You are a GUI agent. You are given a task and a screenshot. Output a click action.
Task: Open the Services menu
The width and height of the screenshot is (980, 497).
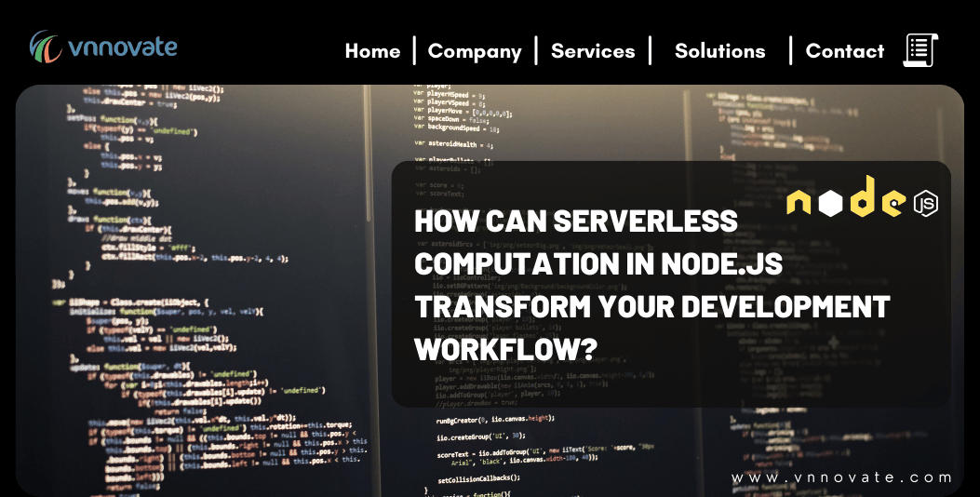pos(593,51)
